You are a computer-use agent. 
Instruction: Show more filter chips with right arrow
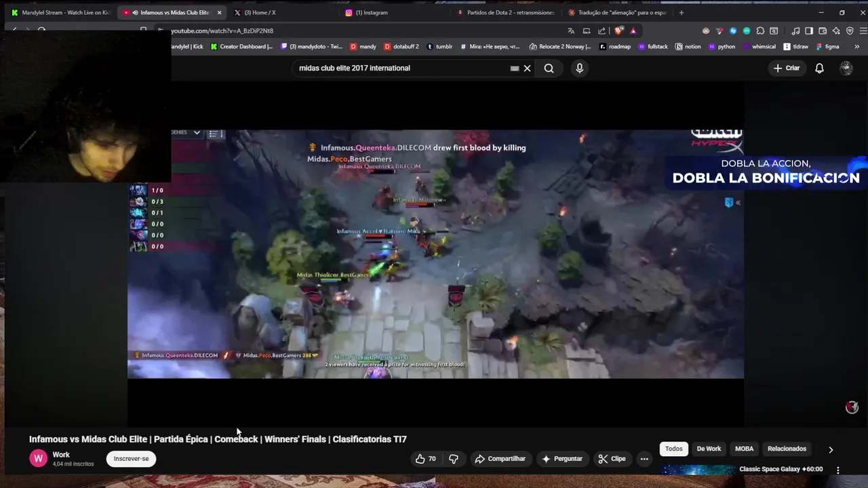pyautogui.click(x=831, y=449)
